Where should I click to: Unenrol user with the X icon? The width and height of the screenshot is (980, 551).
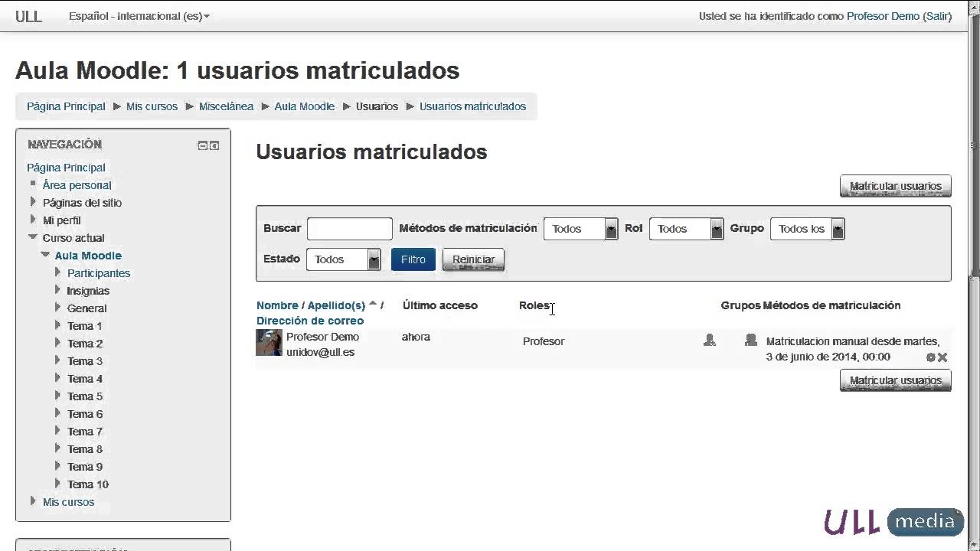point(942,357)
